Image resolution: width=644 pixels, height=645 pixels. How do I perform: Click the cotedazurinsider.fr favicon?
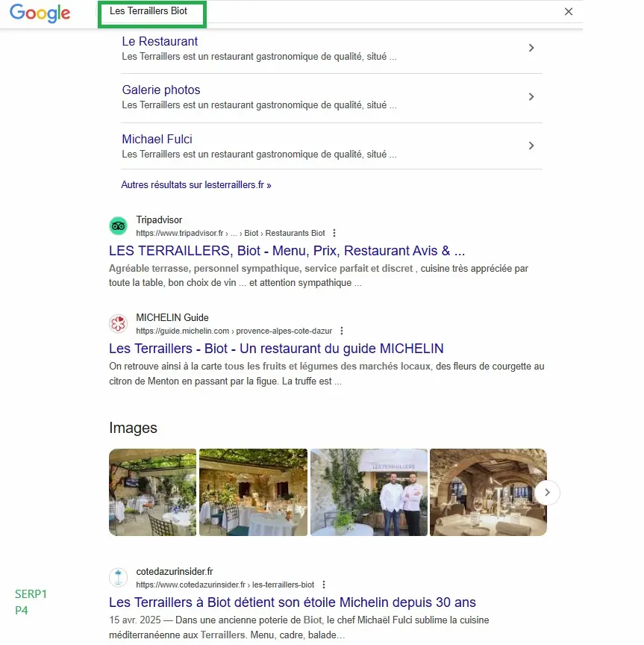118,578
